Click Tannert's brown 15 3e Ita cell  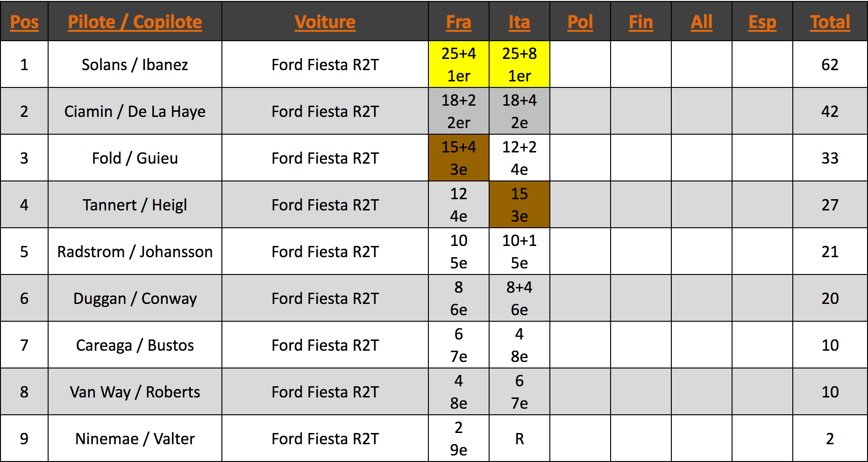coord(519,205)
